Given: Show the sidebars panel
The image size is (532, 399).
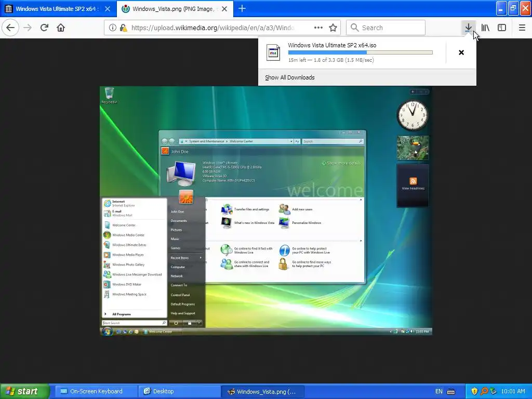Looking at the screenshot, I should tap(502, 28).
